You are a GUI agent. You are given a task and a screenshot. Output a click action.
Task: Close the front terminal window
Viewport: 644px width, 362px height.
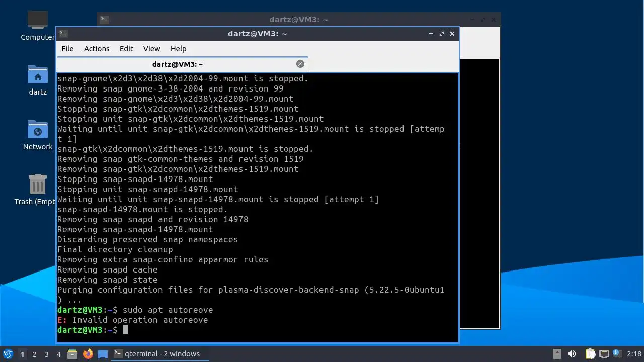tap(452, 34)
